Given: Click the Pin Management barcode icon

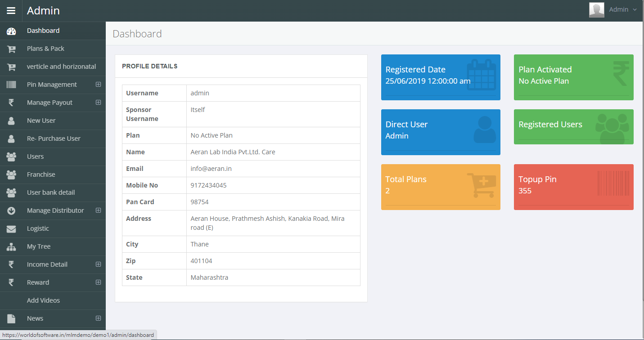Looking at the screenshot, I should tap(11, 85).
